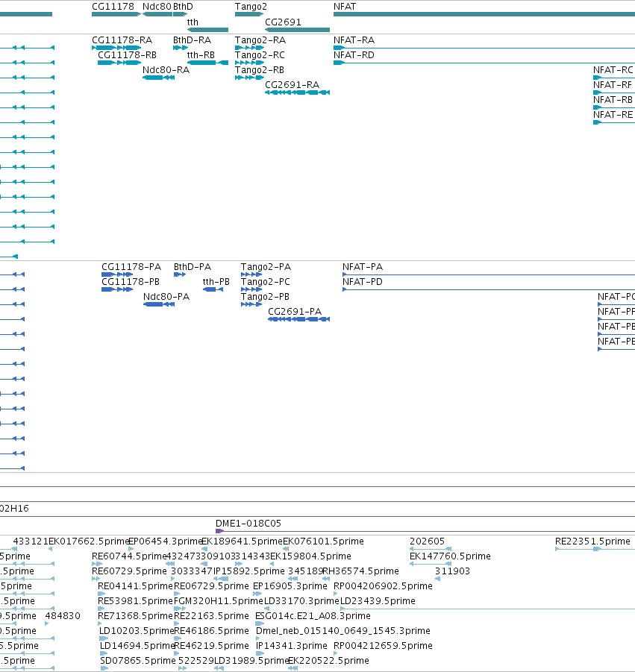Click the 484830 EST label
This screenshot has width=635, height=672.
click(63, 616)
